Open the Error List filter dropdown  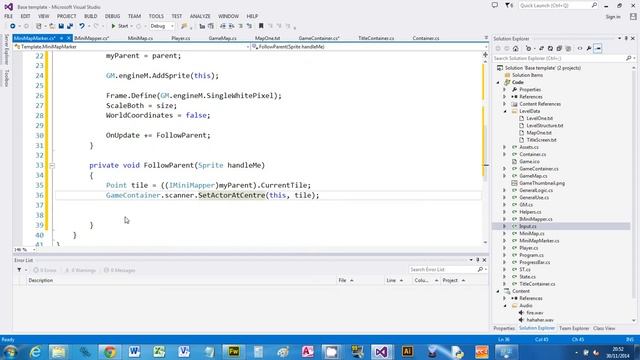[21, 270]
